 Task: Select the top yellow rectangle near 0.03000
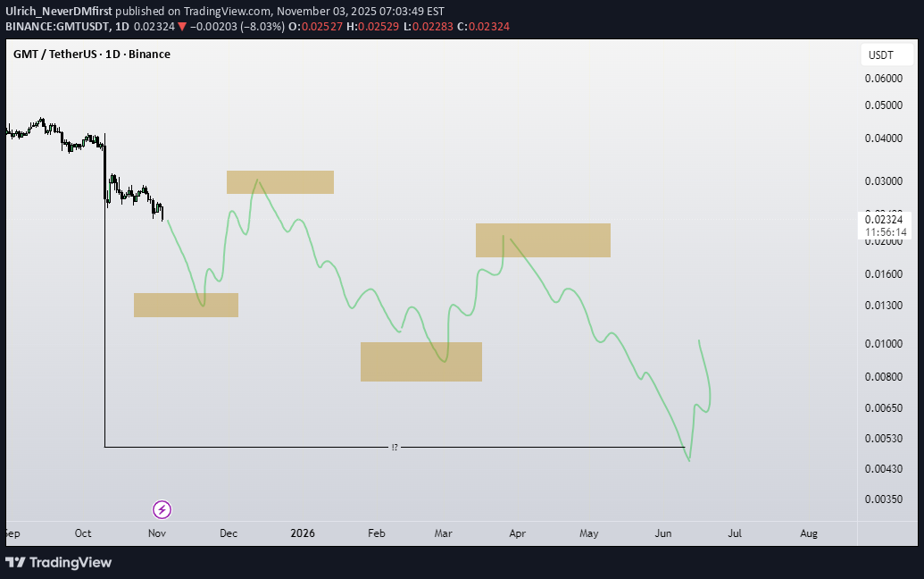[x=279, y=182]
